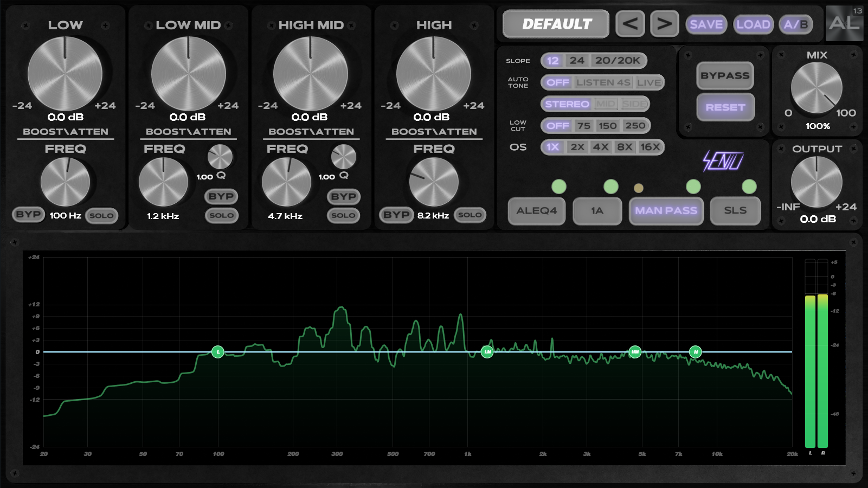Load a preset

point(753,24)
